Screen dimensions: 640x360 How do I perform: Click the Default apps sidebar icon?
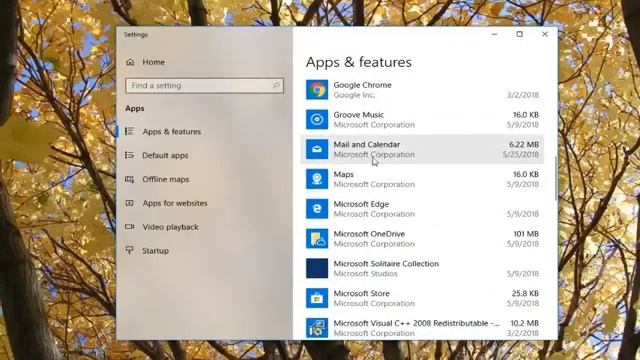pyautogui.click(x=129, y=155)
